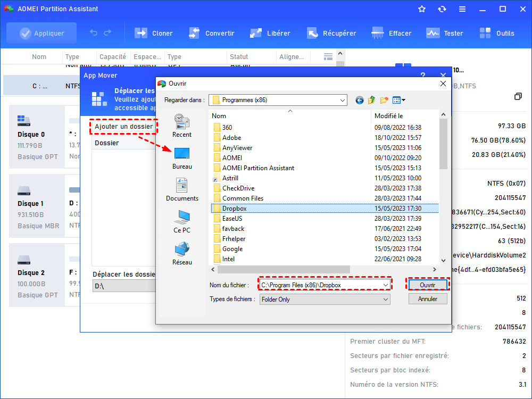
Task: Close the Ouvrir dialog
Action: pyautogui.click(x=443, y=84)
